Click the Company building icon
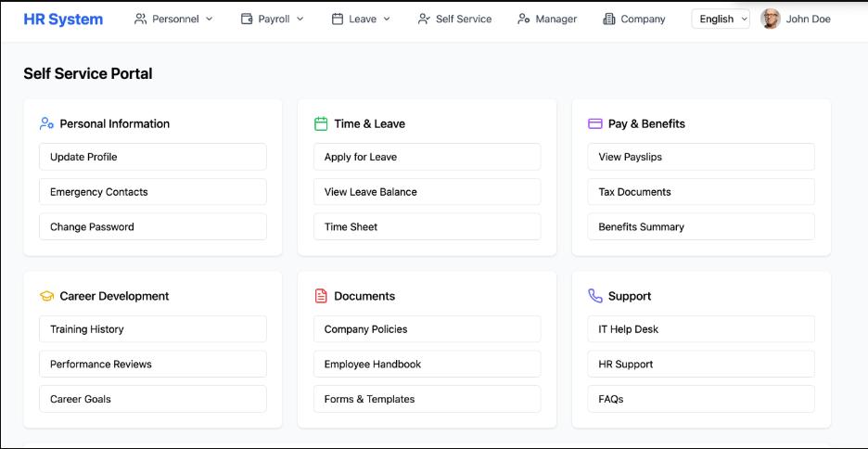Image resolution: width=868 pixels, height=449 pixels. 609,19
